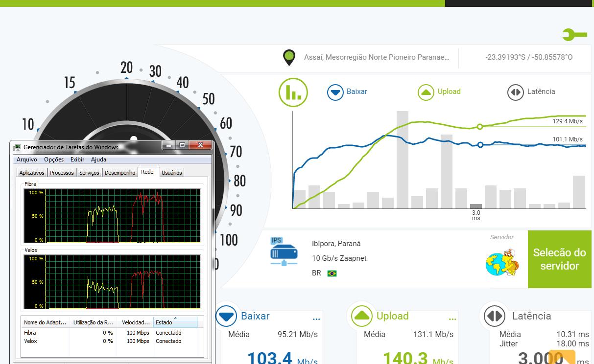Click the dark 3.0 ms latency bar
This screenshot has height=364, width=594.
(476, 206)
